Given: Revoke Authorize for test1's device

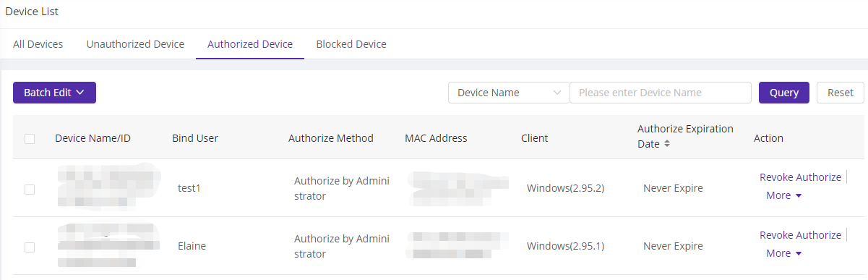Looking at the screenshot, I should (800, 177).
